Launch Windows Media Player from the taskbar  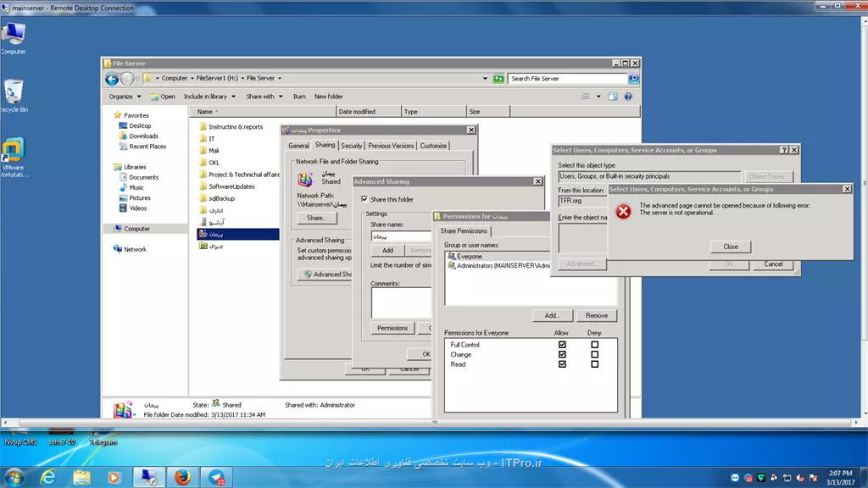click(x=114, y=476)
